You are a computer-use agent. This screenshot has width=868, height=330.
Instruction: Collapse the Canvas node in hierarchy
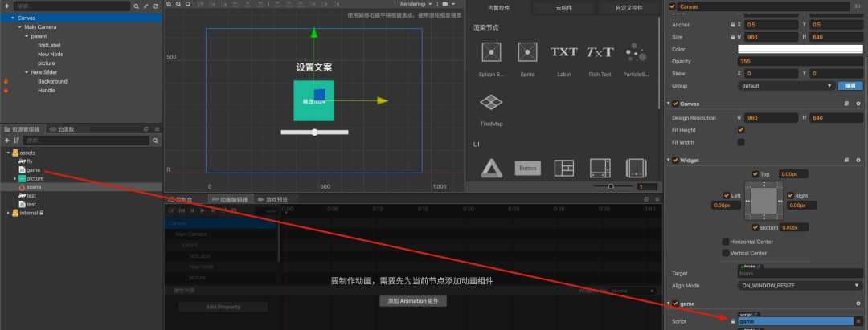(x=13, y=18)
